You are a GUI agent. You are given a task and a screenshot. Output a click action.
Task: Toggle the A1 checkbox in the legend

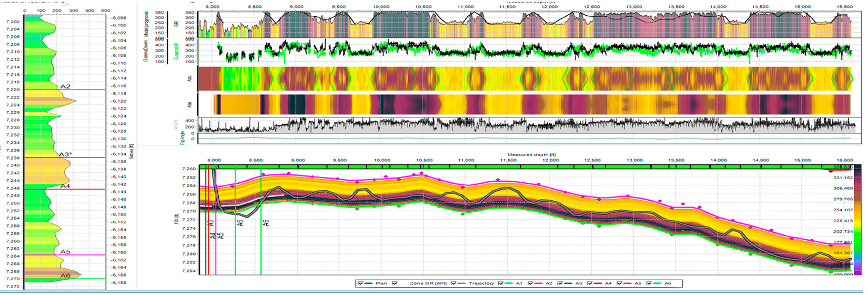point(501,283)
